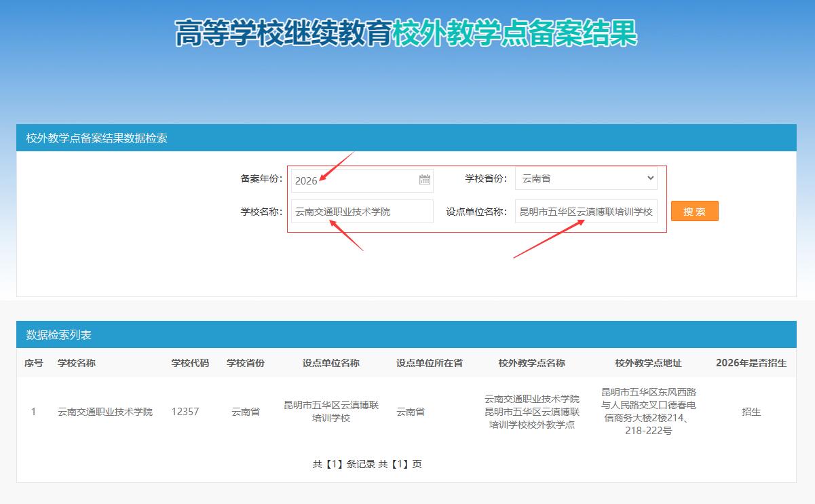Select the 校外教学点名称 column header
Image resolution: width=815 pixels, height=504 pixels.
(532, 363)
